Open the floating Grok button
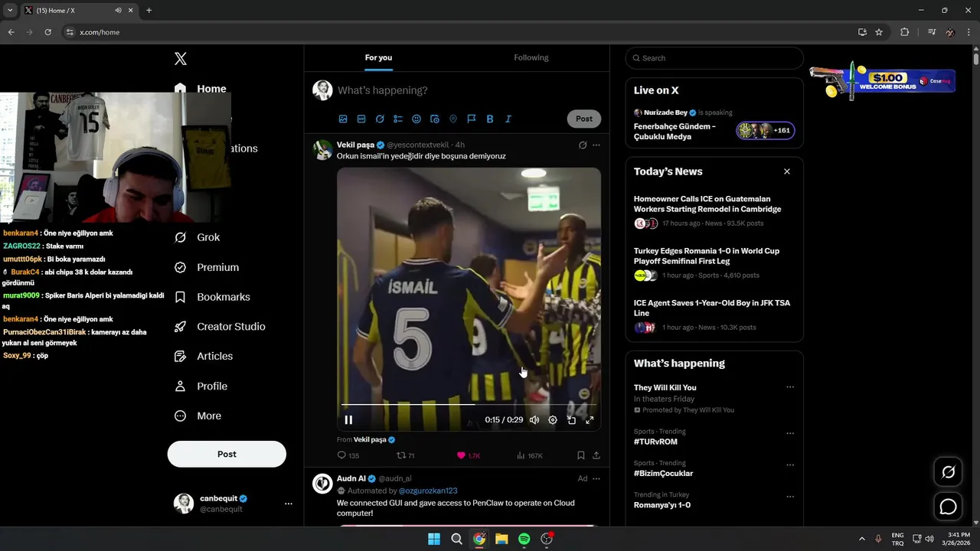The width and height of the screenshot is (980, 551). point(948,472)
